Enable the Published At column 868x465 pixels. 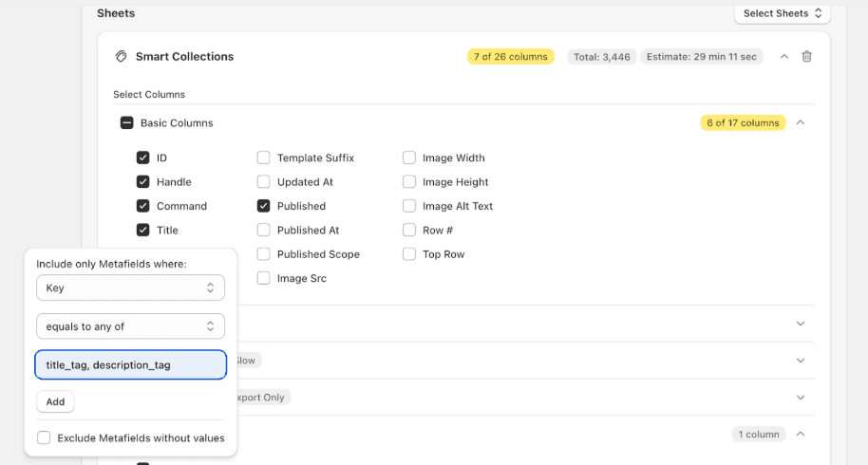[x=263, y=230]
